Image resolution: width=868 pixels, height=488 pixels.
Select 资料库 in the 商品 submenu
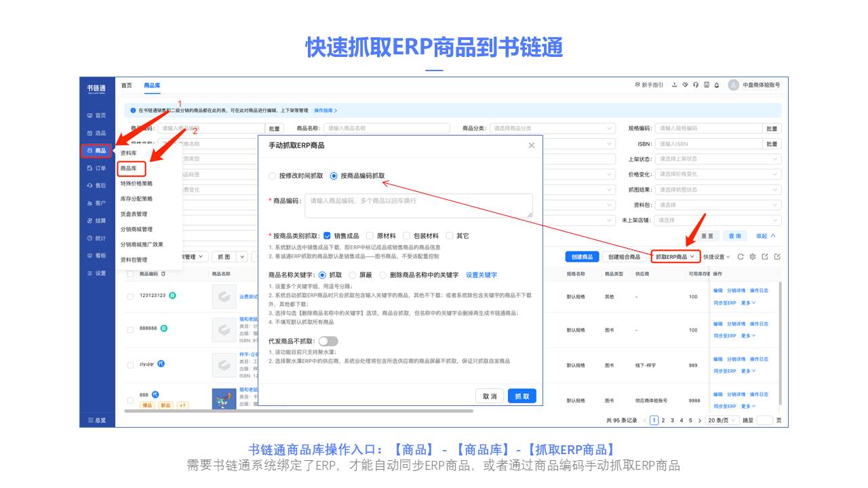[x=128, y=153]
